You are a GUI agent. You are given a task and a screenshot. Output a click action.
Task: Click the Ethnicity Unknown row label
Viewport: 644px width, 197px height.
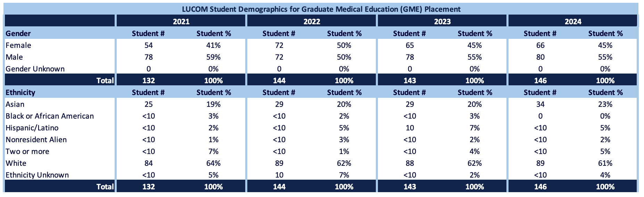point(37,175)
